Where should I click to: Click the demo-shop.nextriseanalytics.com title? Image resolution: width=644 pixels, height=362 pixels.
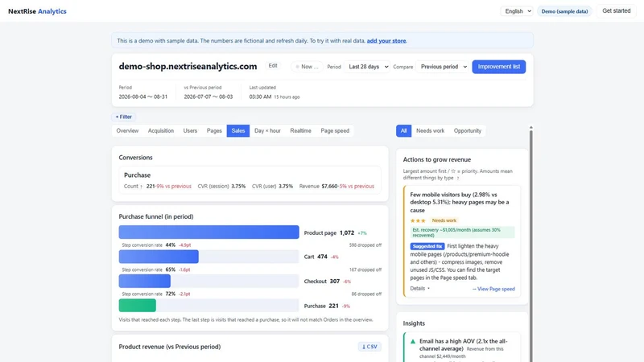coord(188,67)
